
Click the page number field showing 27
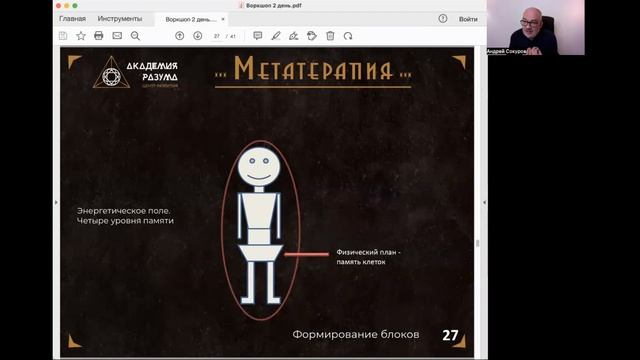[x=217, y=36]
